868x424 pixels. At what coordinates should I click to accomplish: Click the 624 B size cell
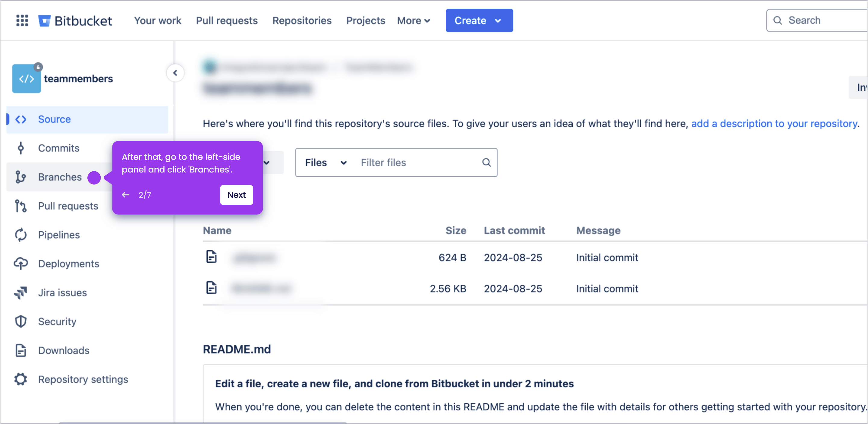(452, 258)
